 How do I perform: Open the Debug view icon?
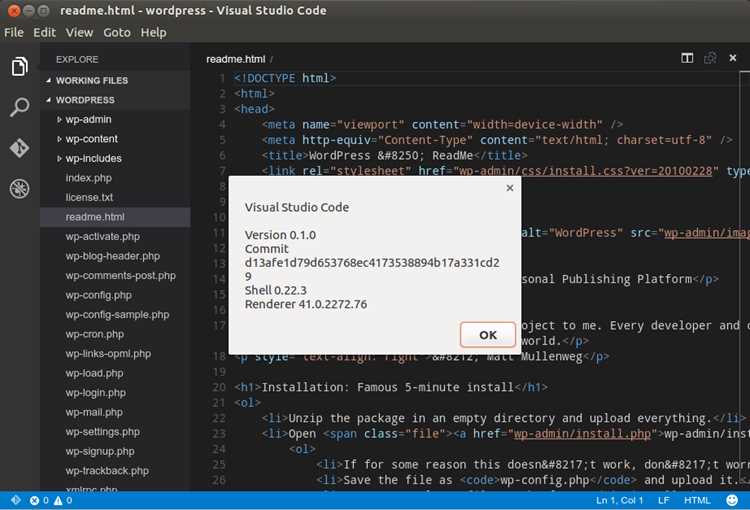(x=19, y=188)
